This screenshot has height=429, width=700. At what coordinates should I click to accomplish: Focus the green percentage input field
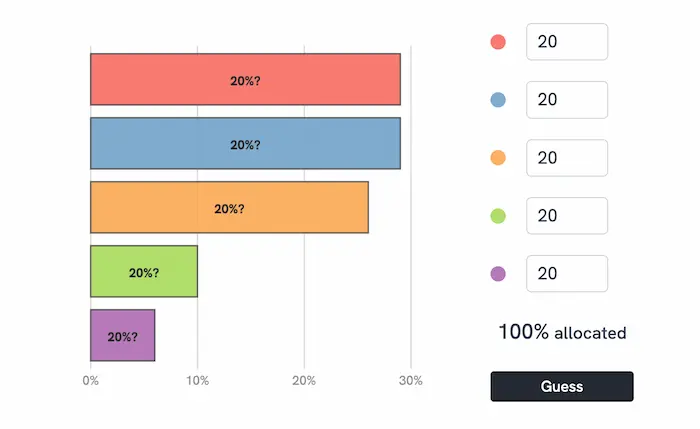tap(567, 216)
